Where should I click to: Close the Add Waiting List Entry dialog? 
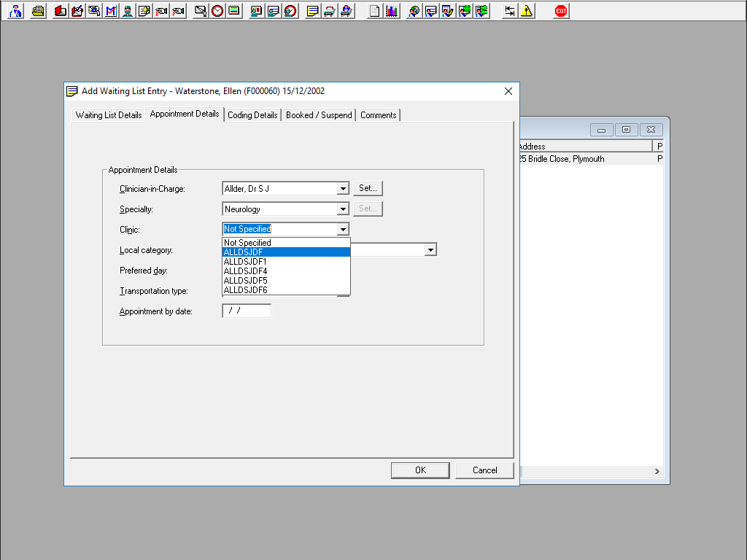508,91
